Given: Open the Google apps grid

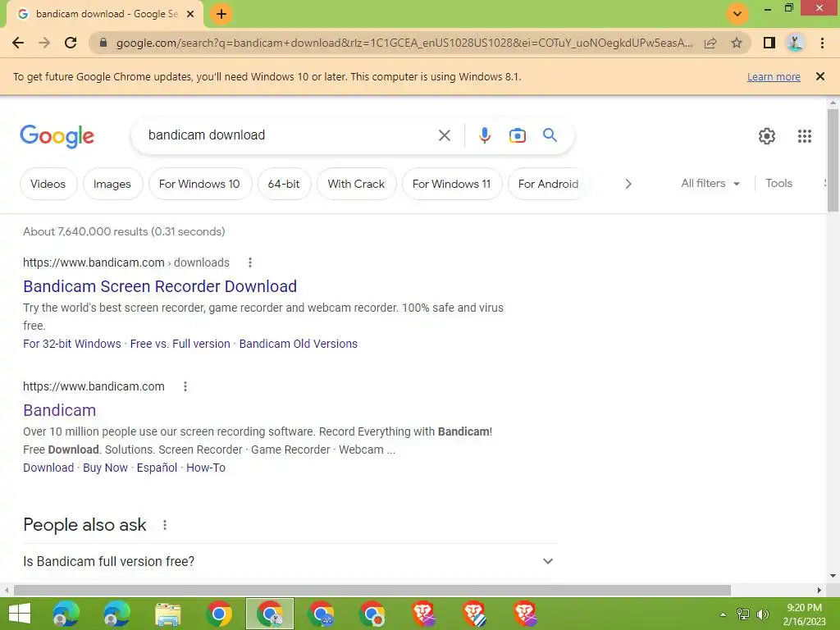Looking at the screenshot, I should (804, 136).
